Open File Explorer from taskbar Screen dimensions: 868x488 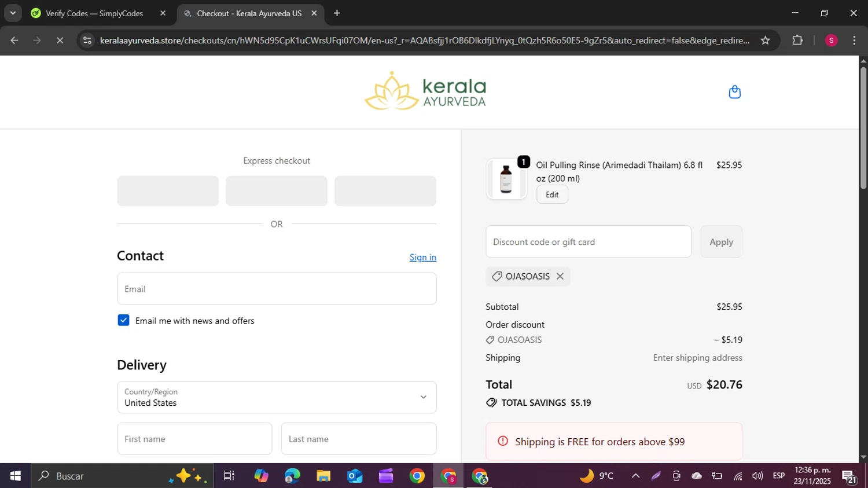[x=323, y=476]
